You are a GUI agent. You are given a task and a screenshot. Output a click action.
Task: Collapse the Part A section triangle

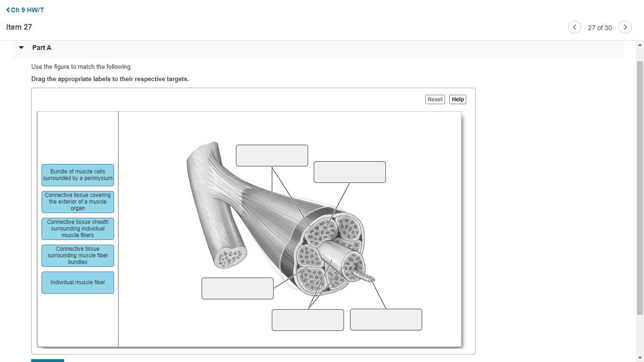tap(21, 48)
